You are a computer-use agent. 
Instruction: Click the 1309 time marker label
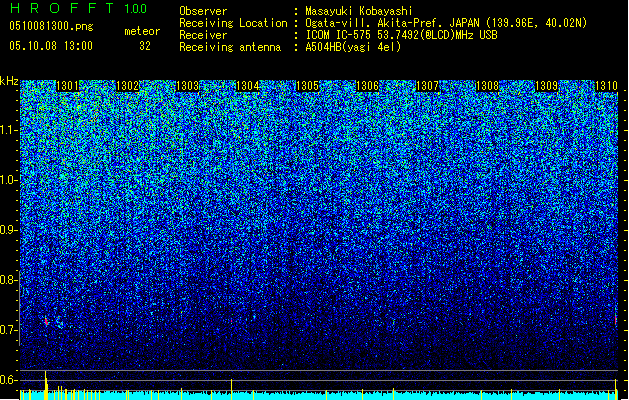click(547, 86)
